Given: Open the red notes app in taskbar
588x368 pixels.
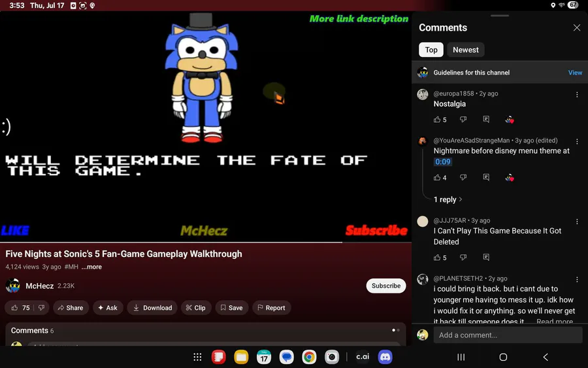Looking at the screenshot, I should click(218, 357).
